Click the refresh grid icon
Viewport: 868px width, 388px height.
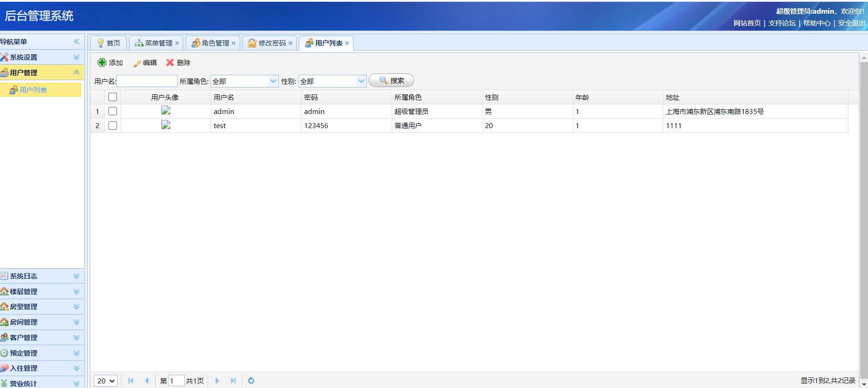click(x=251, y=381)
